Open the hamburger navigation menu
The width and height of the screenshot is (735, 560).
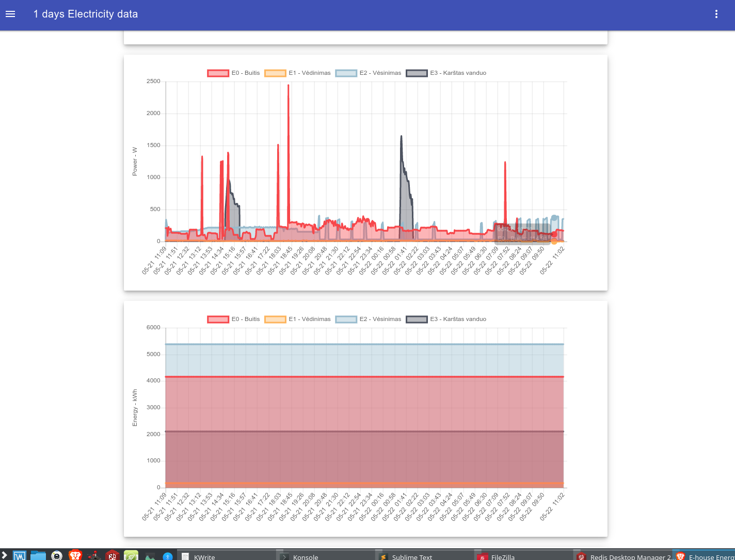tap(10, 14)
